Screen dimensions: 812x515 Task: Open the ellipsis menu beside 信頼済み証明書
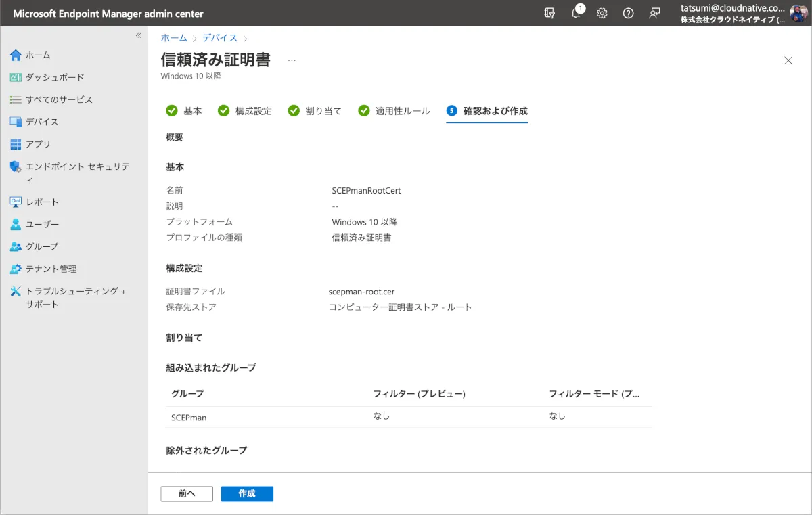click(292, 60)
